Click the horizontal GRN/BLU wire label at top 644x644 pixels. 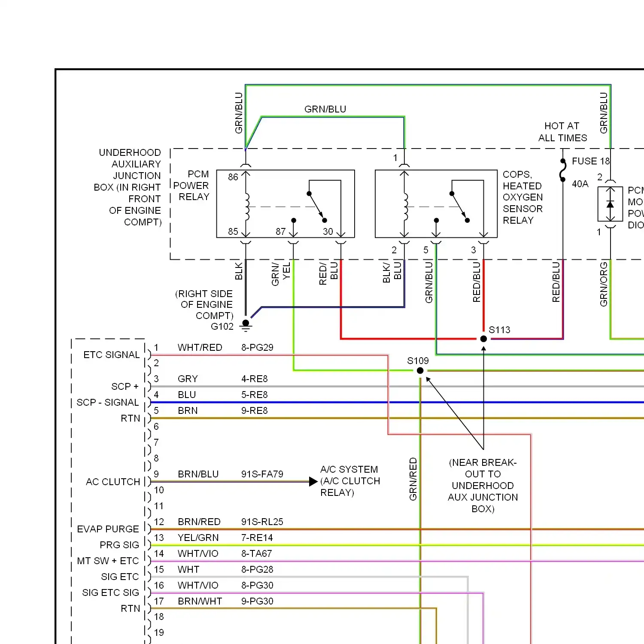[x=325, y=109]
